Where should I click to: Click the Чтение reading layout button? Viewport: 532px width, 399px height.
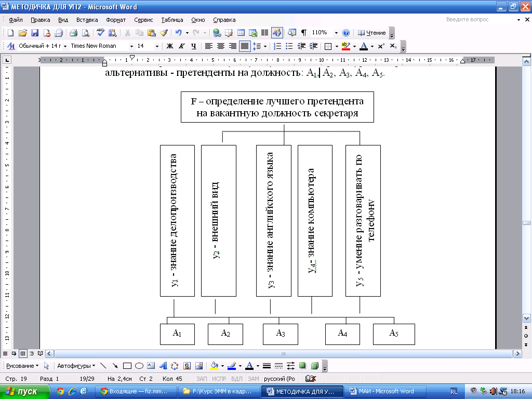[x=372, y=33]
